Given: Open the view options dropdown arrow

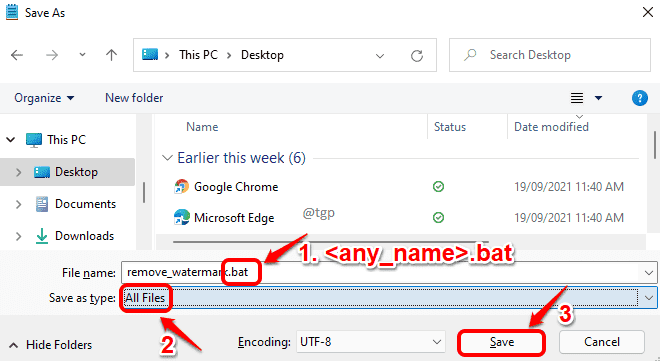Looking at the screenshot, I should point(598,98).
